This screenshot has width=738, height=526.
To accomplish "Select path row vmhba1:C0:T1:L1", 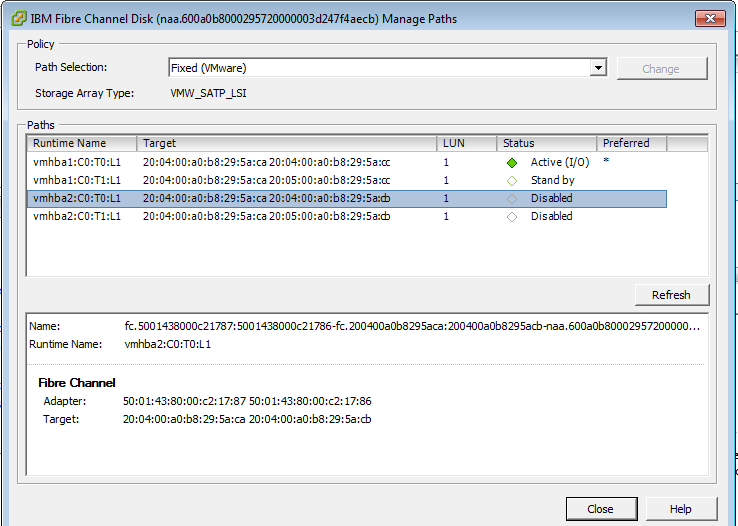I will 347,180.
